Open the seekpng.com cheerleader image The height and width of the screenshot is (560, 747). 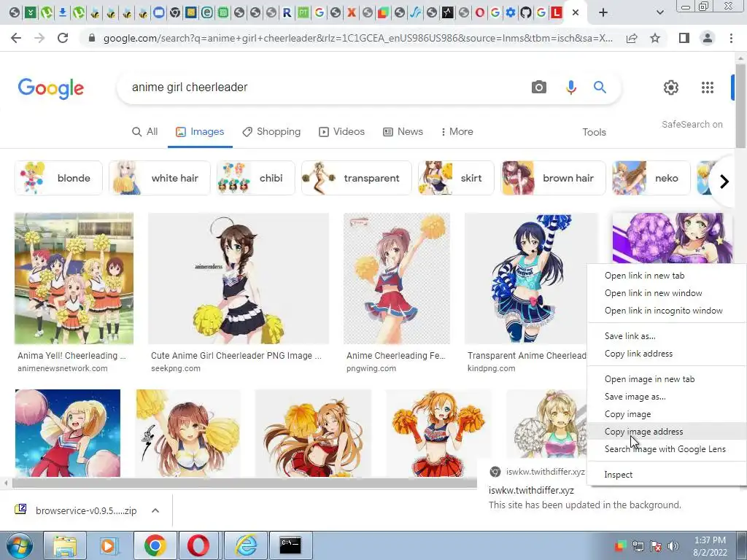(239, 279)
